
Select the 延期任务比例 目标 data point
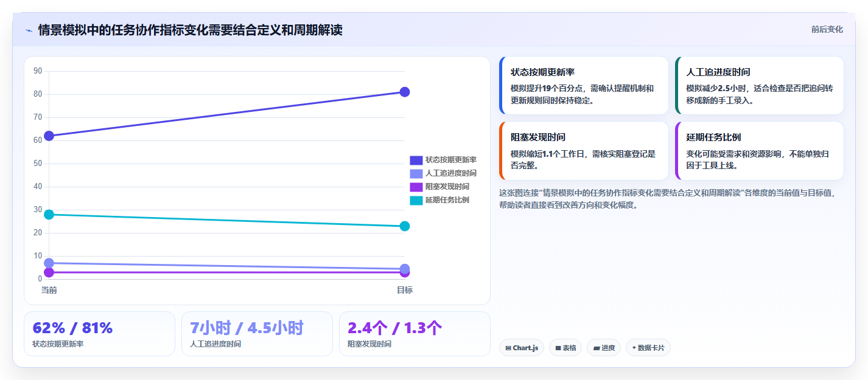pos(405,226)
